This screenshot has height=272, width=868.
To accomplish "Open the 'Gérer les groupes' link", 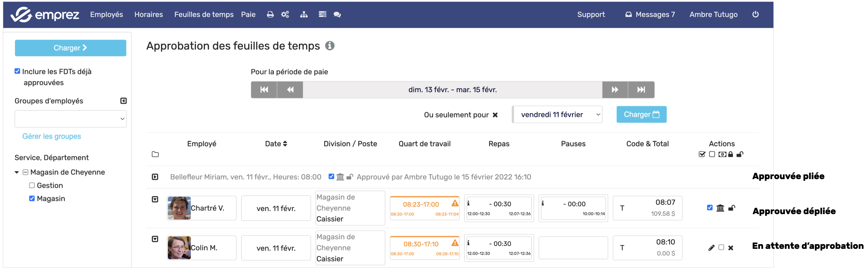I will click(52, 136).
